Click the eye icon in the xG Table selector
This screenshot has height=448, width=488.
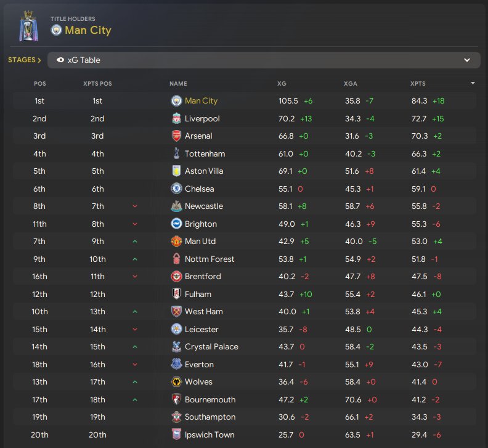(x=60, y=60)
